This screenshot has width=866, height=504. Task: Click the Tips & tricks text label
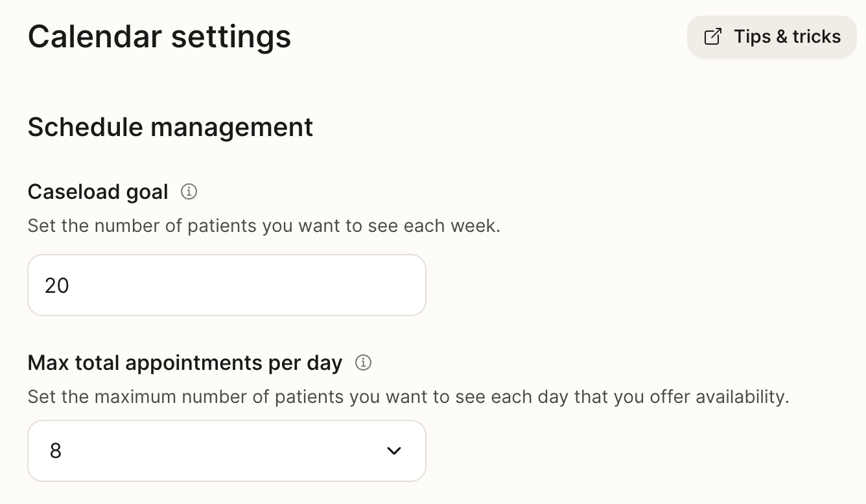tap(787, 37)
